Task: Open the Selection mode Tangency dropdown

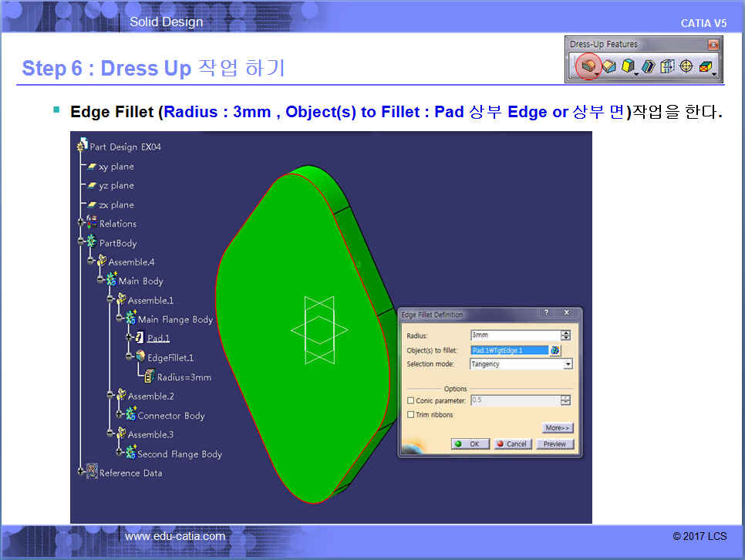Action: coord(568,364)
